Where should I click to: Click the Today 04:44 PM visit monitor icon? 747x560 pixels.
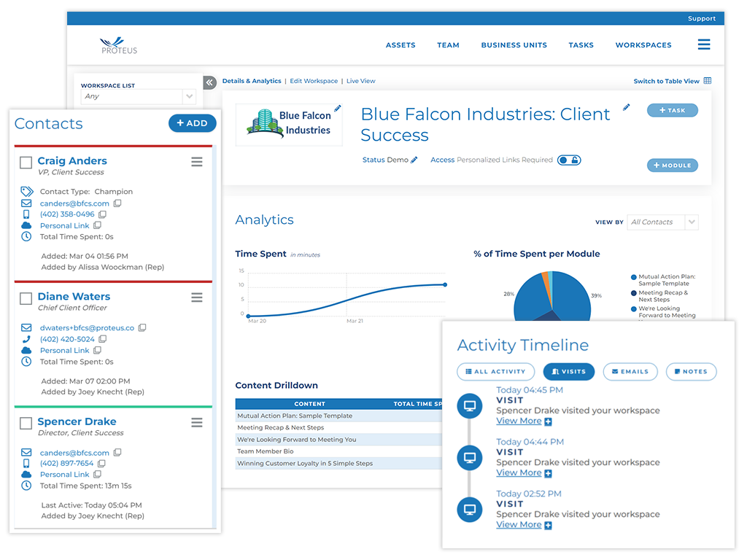click(470, 458)
